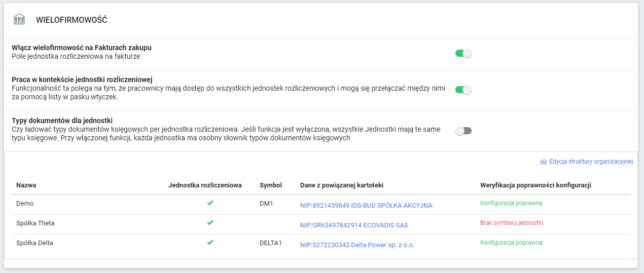Click green checkmark in Spółka Theta row
This screenshot has height=273, width=644.
tap(210, 223)
